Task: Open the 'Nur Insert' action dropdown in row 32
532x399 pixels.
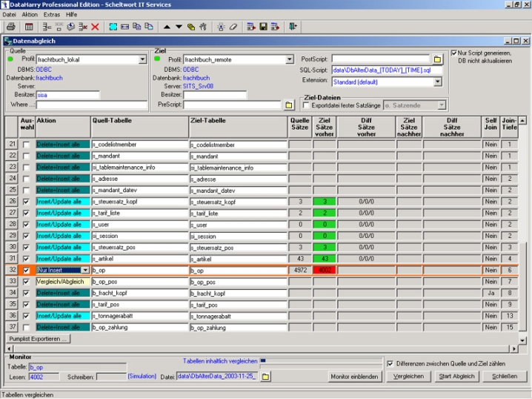Action: point(86,271)
